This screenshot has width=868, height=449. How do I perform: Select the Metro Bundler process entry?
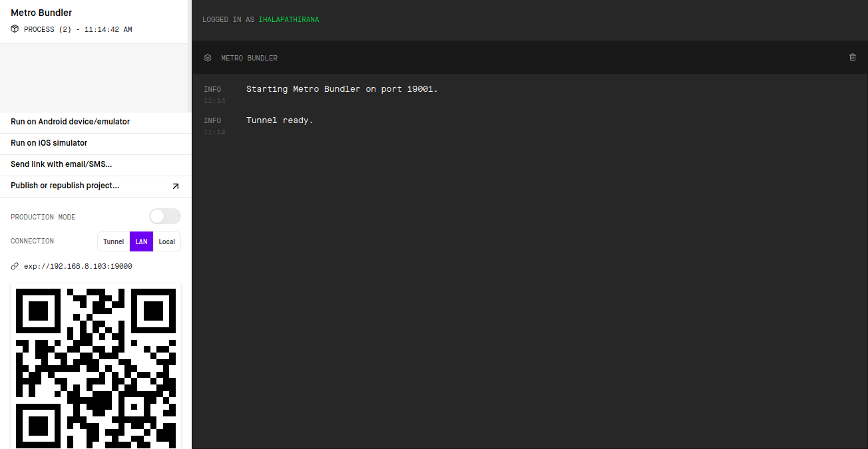point(41,13)
